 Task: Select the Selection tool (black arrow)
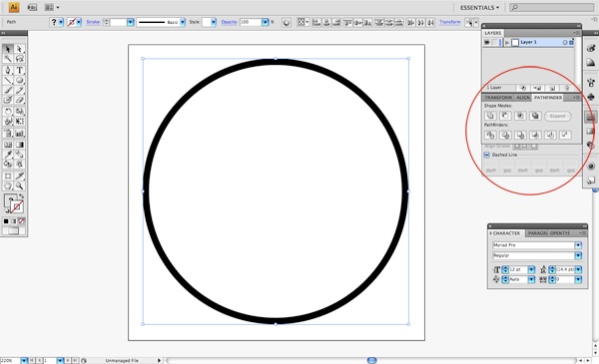pyautogui.click(x=8, y=49)
